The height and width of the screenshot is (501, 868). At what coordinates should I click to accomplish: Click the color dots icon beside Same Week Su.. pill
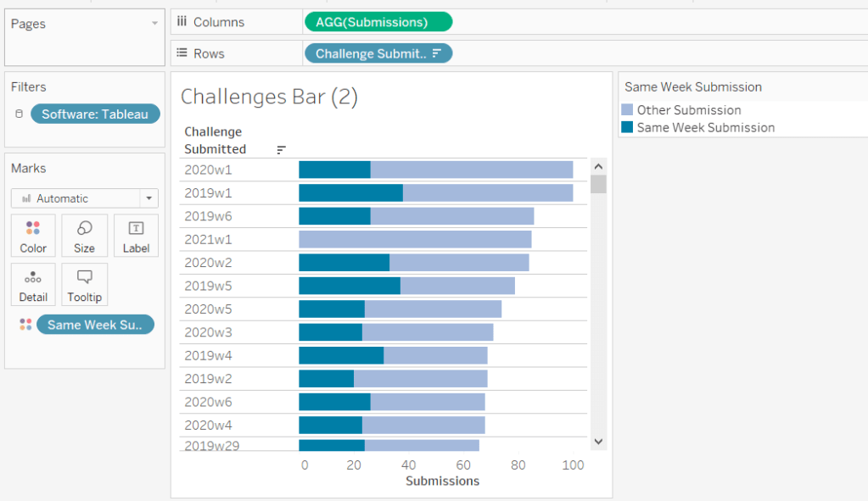25,325
